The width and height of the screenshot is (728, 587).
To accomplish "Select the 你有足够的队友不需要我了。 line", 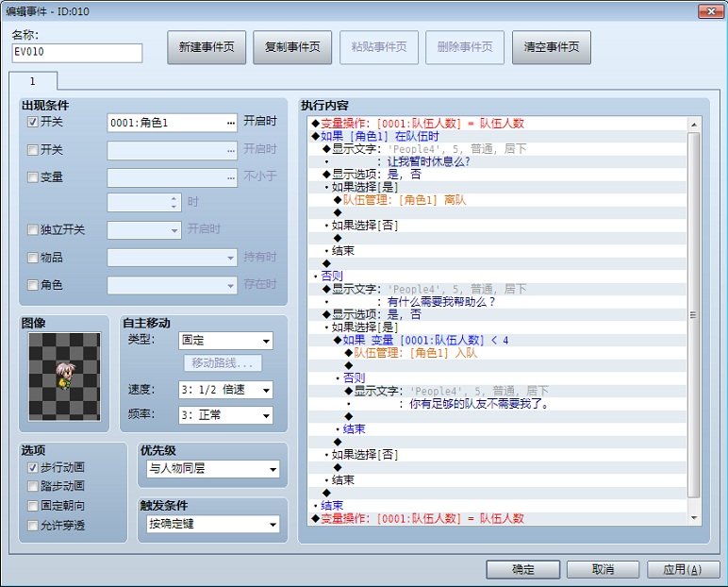I will (x=497, y=404).
